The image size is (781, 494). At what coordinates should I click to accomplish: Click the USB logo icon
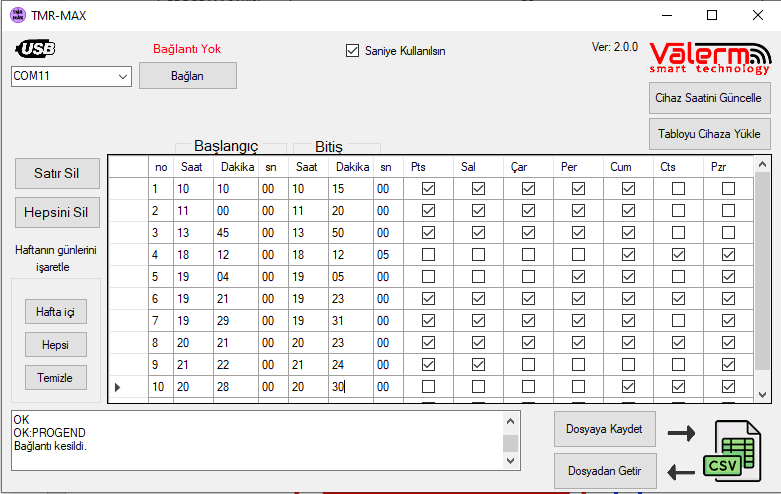(x=36, y=49)
